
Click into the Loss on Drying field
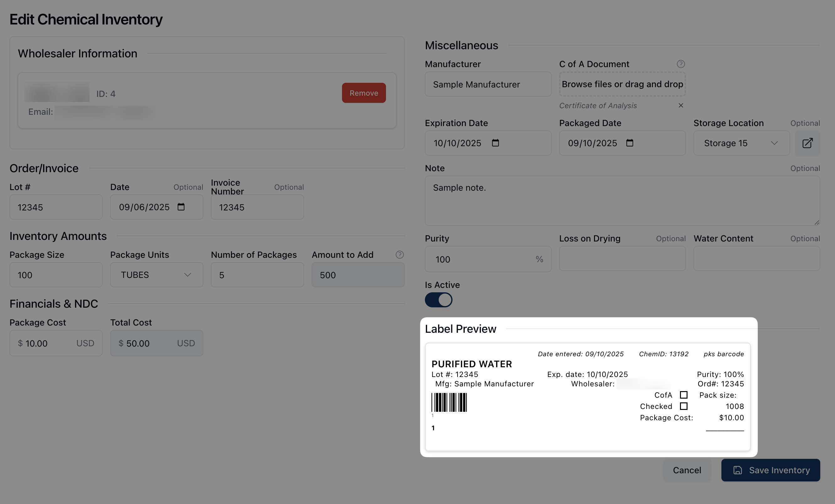[622, 259]
